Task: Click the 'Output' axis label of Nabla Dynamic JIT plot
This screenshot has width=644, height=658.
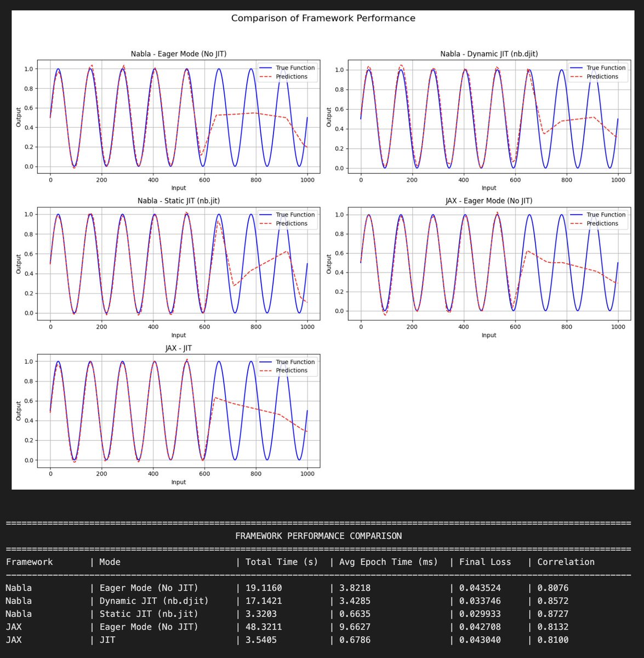Action: coord(329,116)
